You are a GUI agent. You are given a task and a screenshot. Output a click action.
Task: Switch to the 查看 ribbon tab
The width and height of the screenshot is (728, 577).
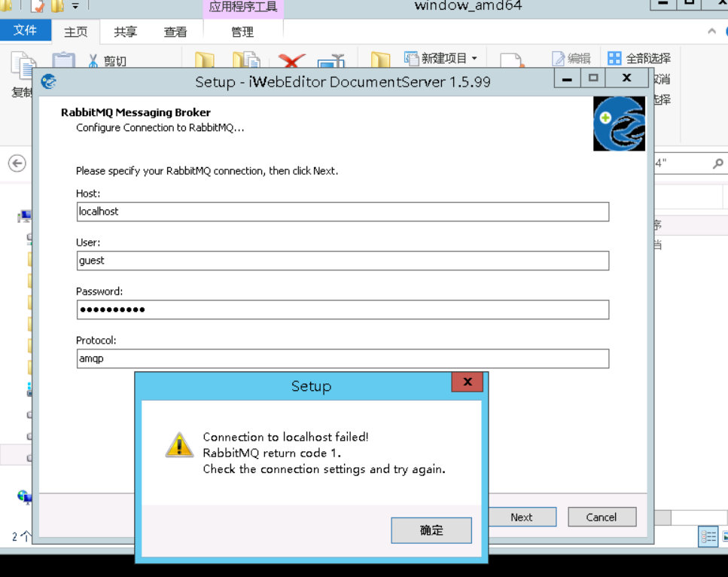coord(175,32)
